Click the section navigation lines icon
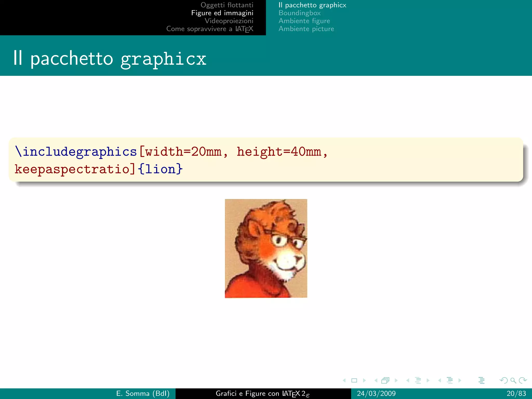532x399 pixels. coord(450,381)
